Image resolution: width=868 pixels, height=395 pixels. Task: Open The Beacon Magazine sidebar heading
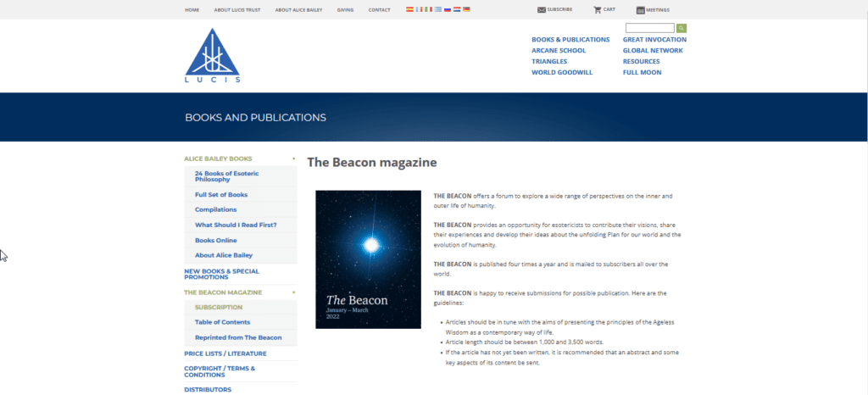pyautogui.click(x=223, y=292)
